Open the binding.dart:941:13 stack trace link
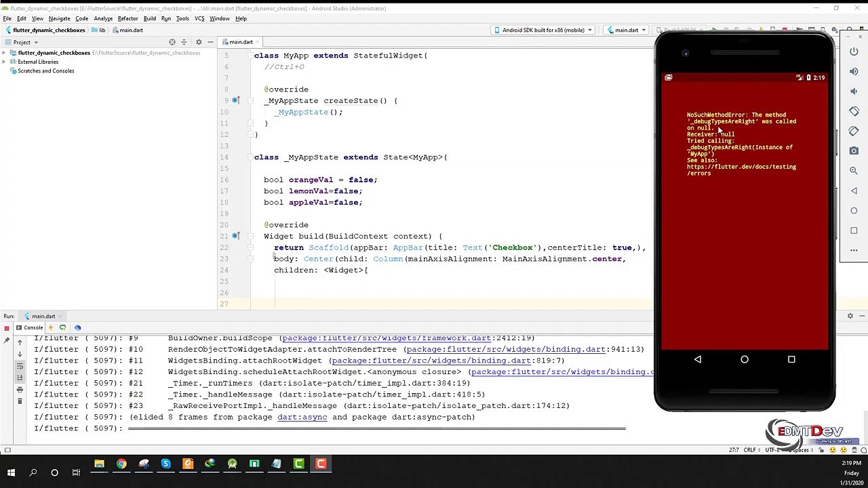The image size is (868, 488). coord(525,349)
